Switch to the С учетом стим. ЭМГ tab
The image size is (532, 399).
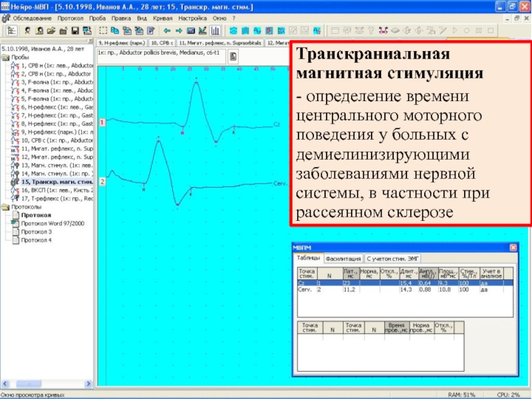(x=392, y=258)
